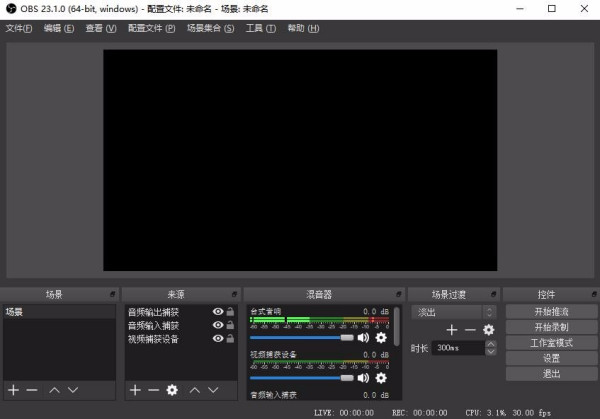Screen dimensions: 600x419
Task: Open the 编辑(E) menu
Action: coord(59,28)
